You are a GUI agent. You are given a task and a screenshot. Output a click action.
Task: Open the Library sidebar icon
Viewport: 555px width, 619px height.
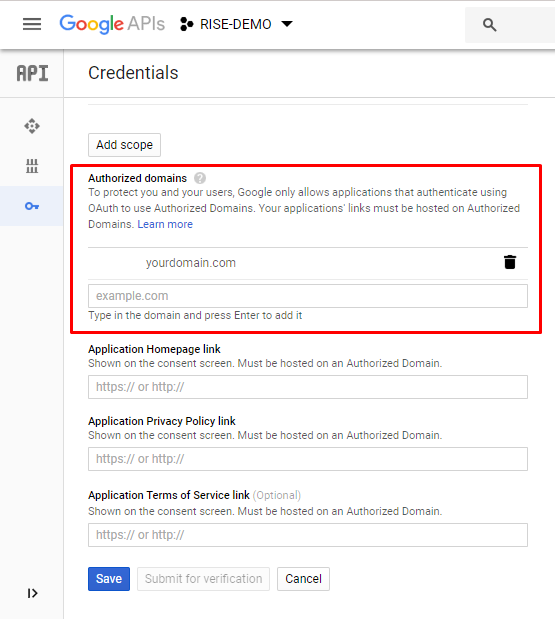[x=32, y=166]
